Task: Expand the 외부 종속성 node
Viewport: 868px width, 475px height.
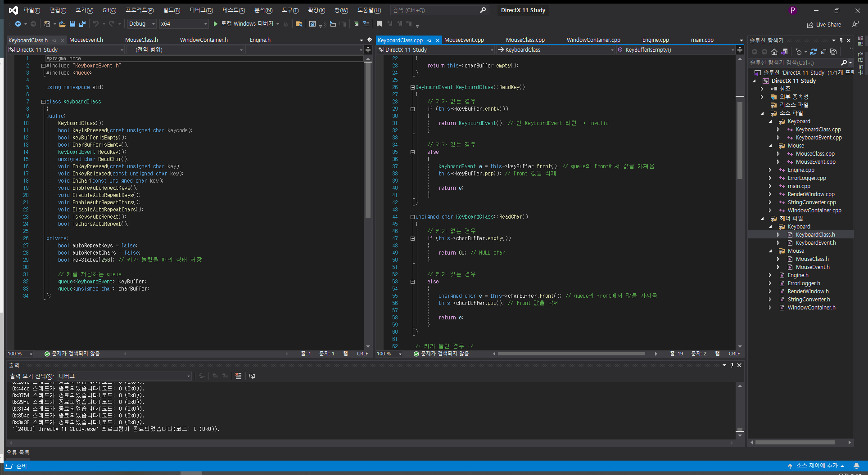Action: (762, 97)
